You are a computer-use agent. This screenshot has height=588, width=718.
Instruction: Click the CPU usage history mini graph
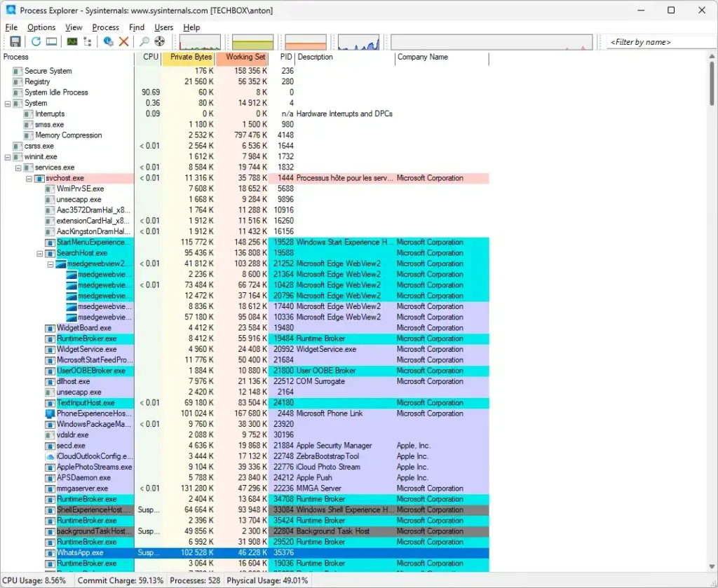click(200, 42)
